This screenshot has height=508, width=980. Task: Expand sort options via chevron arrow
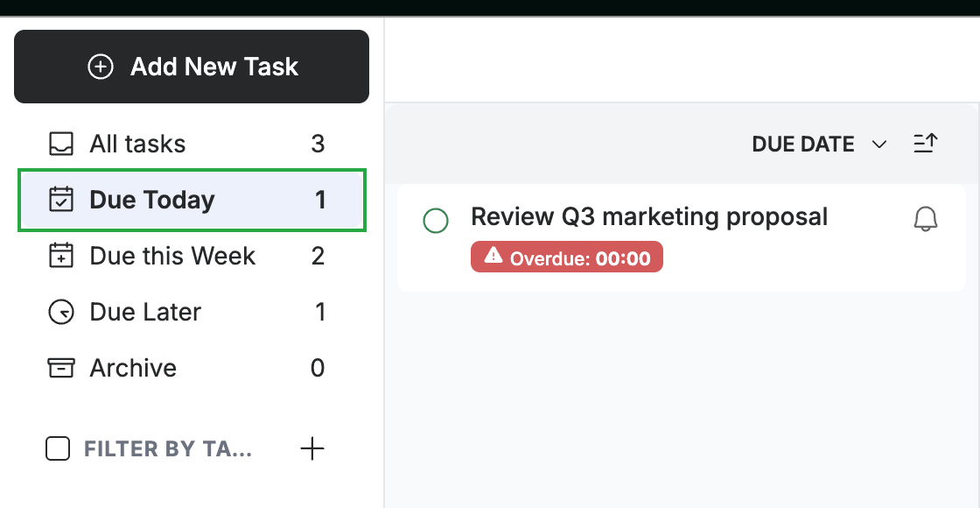(x=879, y=145)
